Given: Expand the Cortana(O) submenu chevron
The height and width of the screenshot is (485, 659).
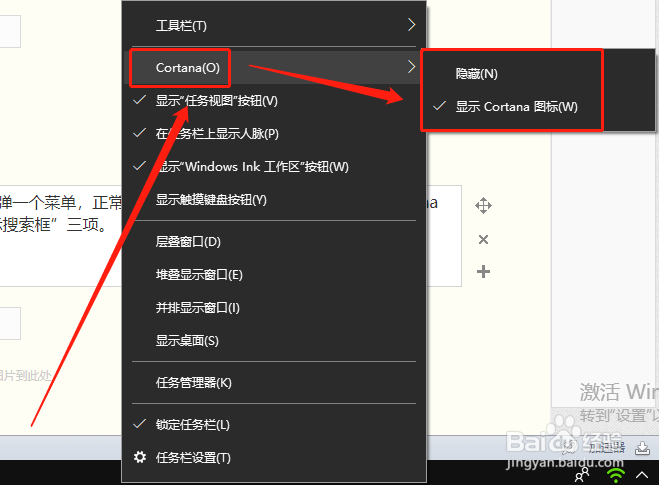Looking at the screenshot, I should [411, 66].
